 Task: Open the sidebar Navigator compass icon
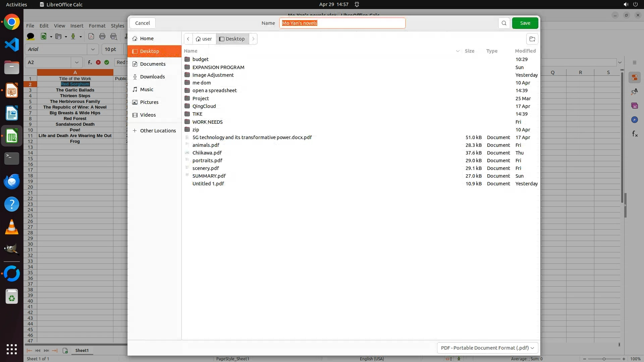(x=634, y=120)
